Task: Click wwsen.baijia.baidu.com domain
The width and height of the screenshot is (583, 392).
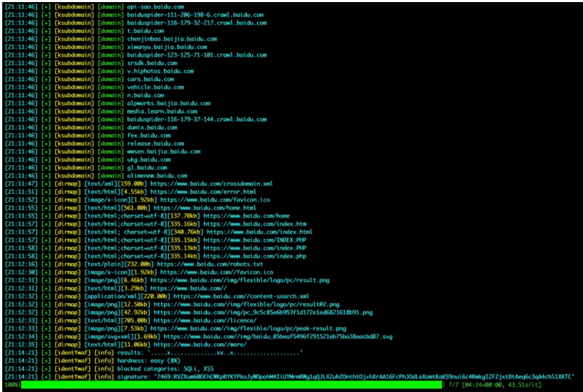Action: 163,152
